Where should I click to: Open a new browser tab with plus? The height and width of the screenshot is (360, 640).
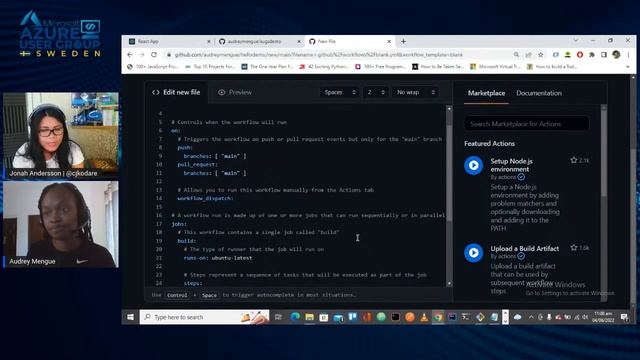pyautogui.click(x=403, y=41)
